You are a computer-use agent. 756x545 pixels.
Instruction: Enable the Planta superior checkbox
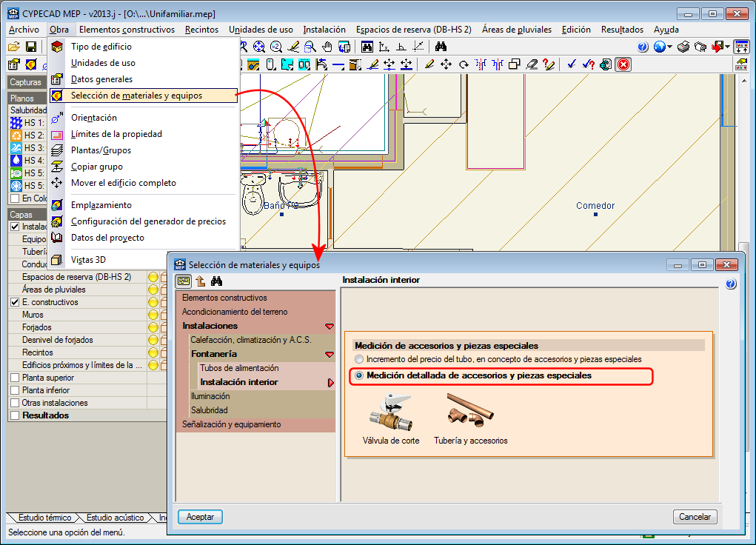pyautogui.click(x=15, y=378)
